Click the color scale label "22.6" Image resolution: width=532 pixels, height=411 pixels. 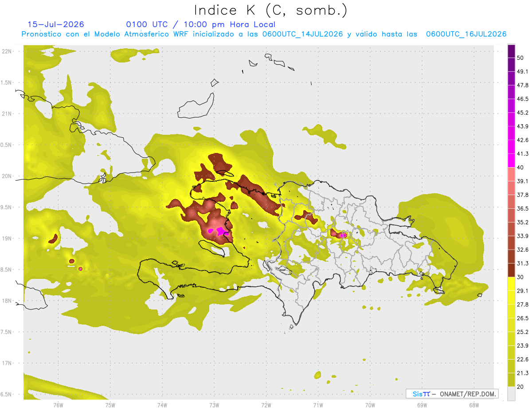(523, 360)
